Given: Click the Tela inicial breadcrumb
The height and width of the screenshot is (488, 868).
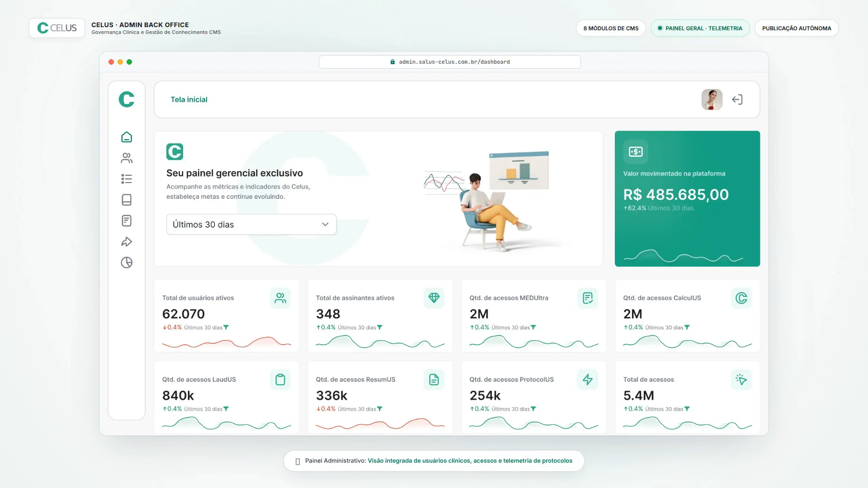Looking at the screenshot, I should click(x=189, y=99).
